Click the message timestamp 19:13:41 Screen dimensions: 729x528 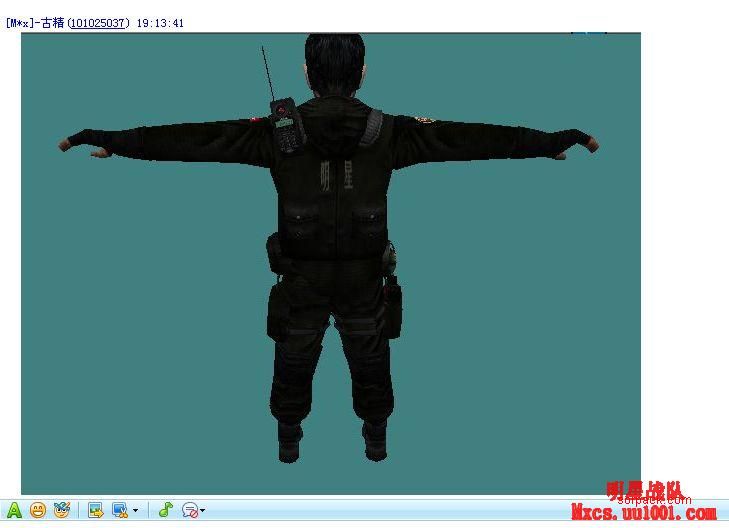click(x=160, y=23)
